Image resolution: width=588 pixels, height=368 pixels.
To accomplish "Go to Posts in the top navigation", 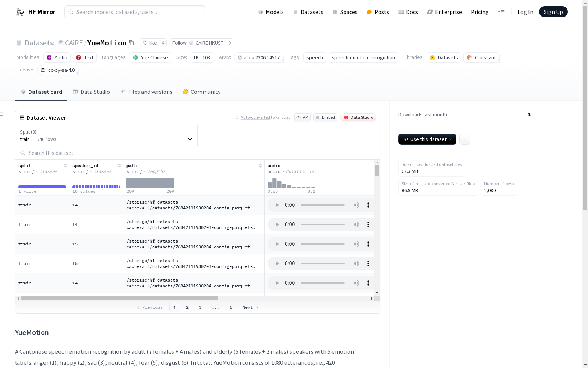I will pyautogui.click(x=378, y=12).
